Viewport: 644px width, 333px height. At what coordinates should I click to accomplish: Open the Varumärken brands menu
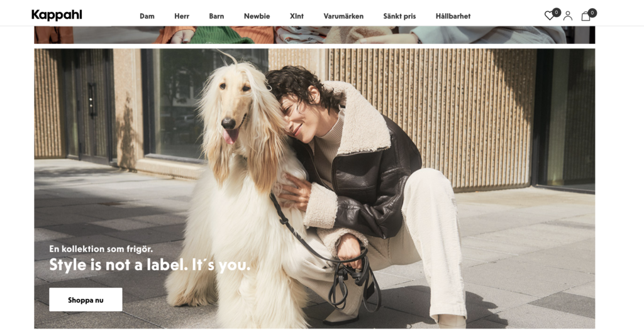pos(343,16)
